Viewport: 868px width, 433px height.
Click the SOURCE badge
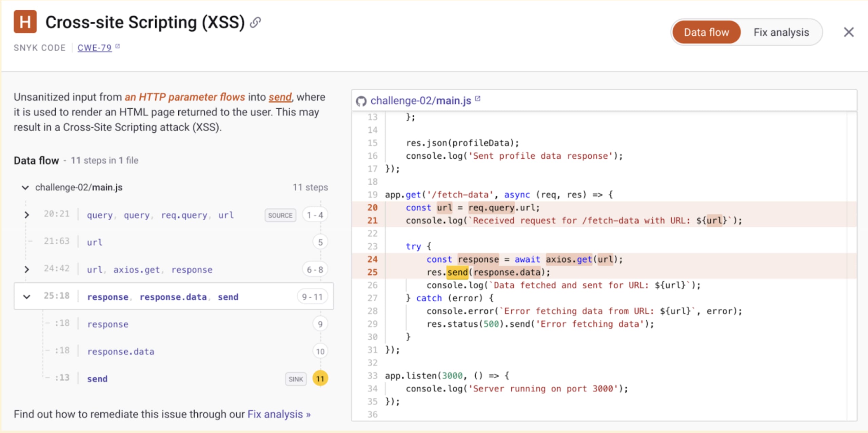pyautogui.click(x=280, y=215)
